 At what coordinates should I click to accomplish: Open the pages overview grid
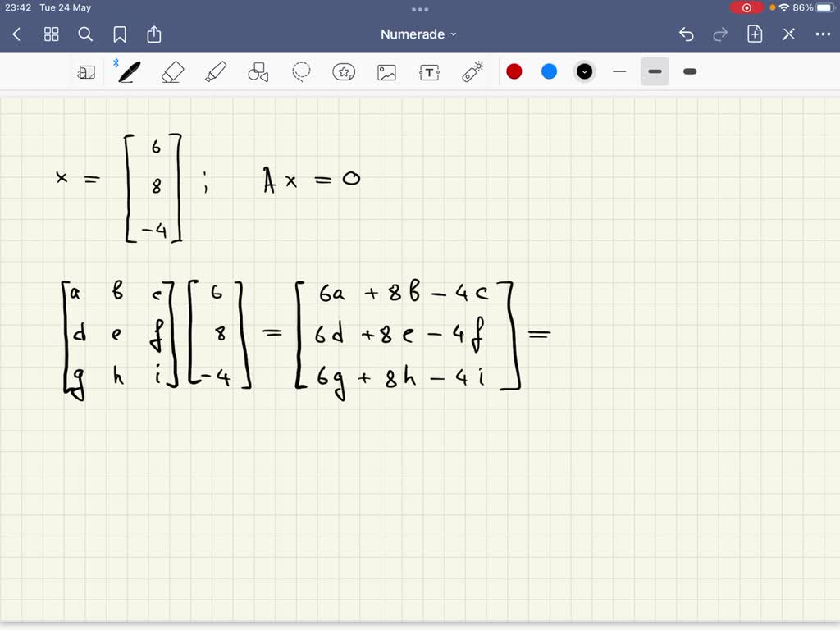(51, 34)
